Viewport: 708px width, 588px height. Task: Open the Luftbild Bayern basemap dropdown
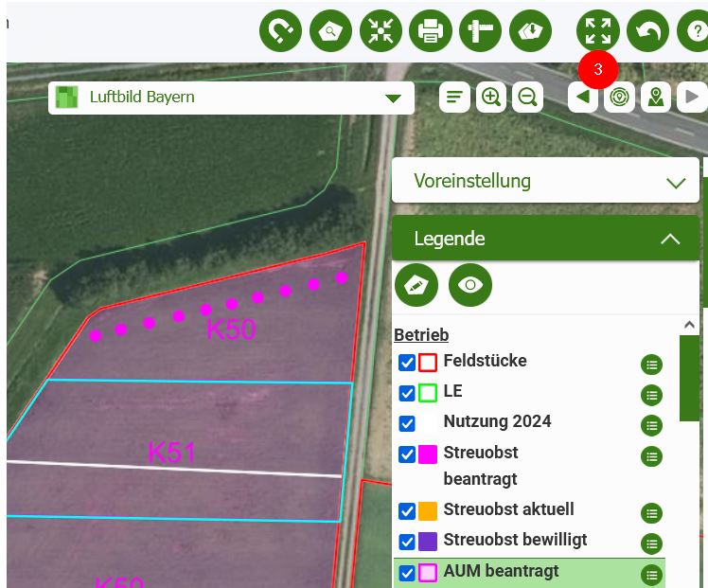(x=393, y=98)
